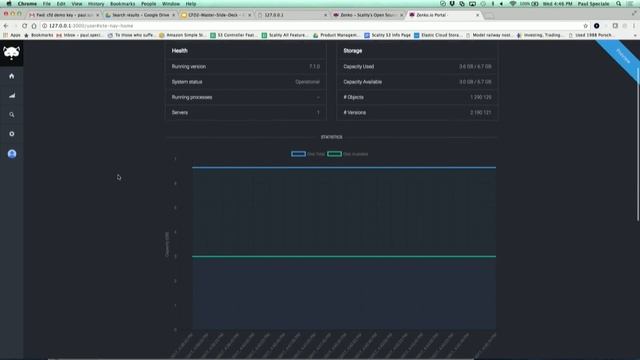Open the Bookmarks menu
This screenshot has height=360, width=640.
coord(122,4)
